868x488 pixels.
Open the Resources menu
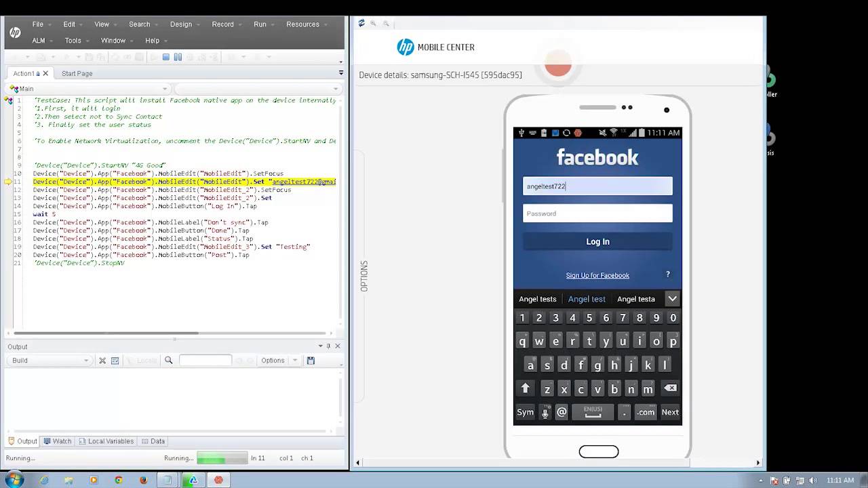click(302, 24)
